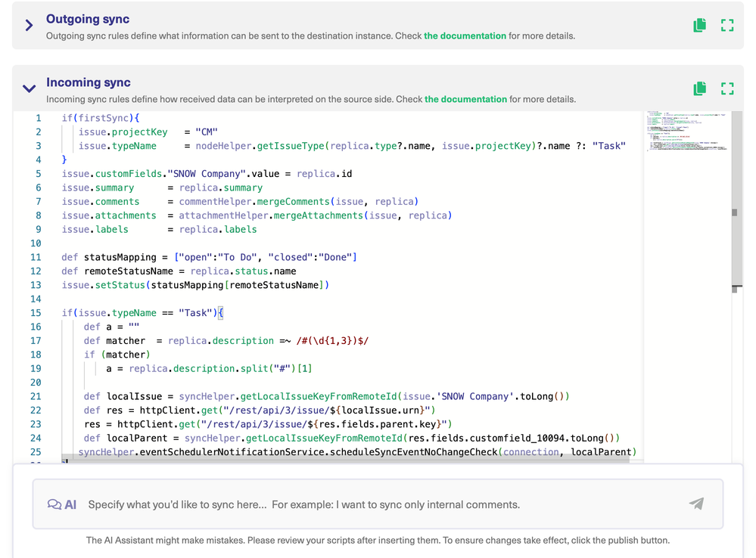Copy the Incoming sync script
The height and width of the screenshot is (558, 756).
click(x=699, y=88)
